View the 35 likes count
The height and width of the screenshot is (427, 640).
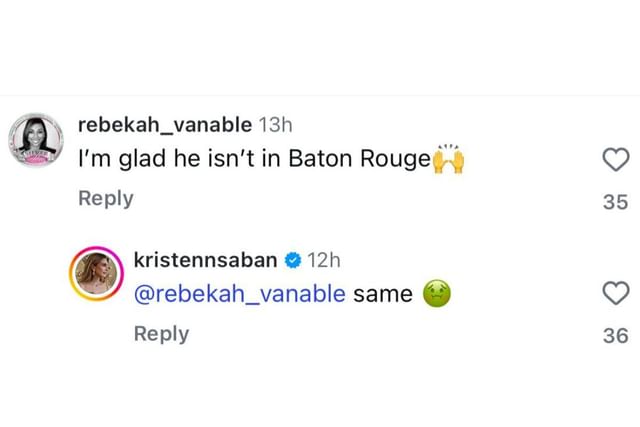(x=616, y=202)
